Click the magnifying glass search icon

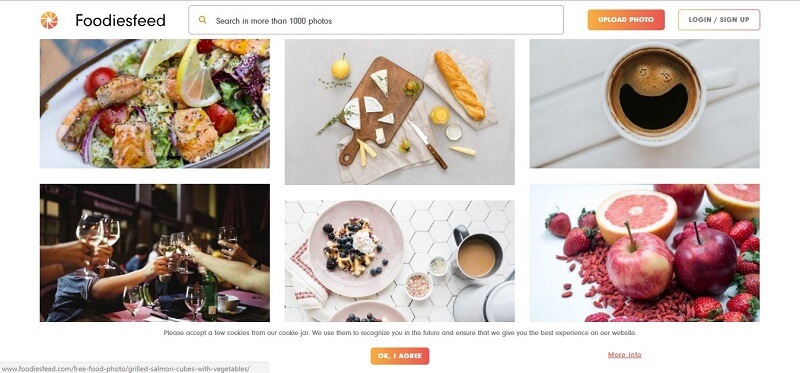(x=203, y=20)
